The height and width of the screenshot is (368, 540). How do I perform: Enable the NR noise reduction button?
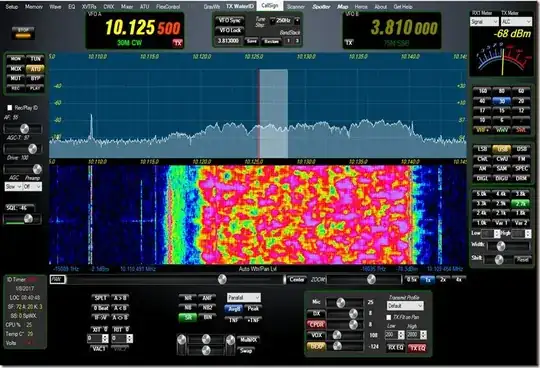point(188,298)
